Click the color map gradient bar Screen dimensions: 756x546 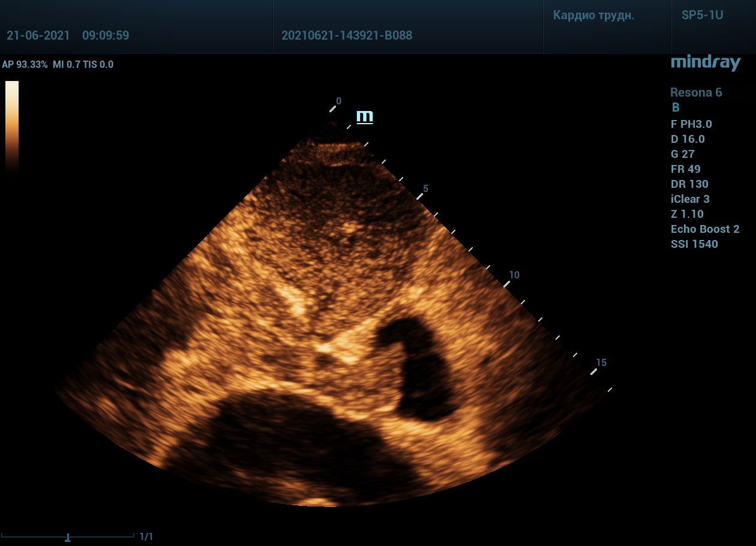pos(12,127)
